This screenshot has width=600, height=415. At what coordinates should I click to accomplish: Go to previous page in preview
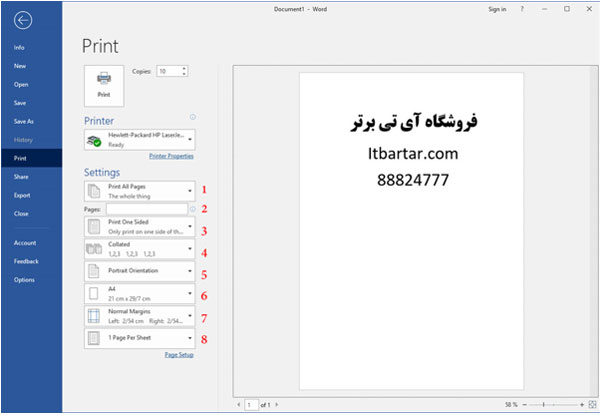239,404
